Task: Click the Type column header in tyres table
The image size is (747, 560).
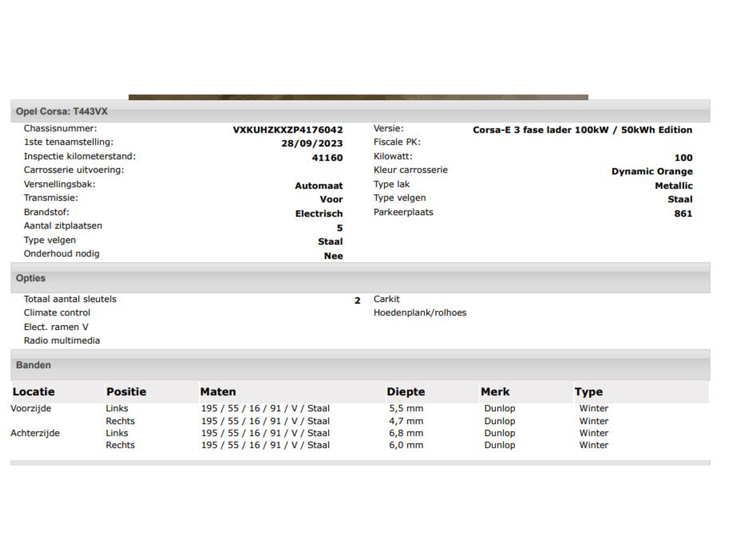Action: [588, 392]
